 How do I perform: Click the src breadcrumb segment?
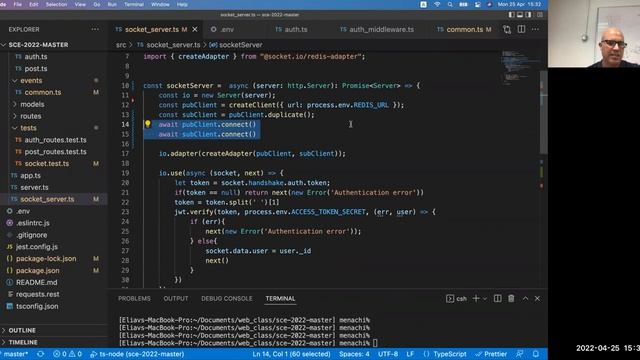click(121, 45)
